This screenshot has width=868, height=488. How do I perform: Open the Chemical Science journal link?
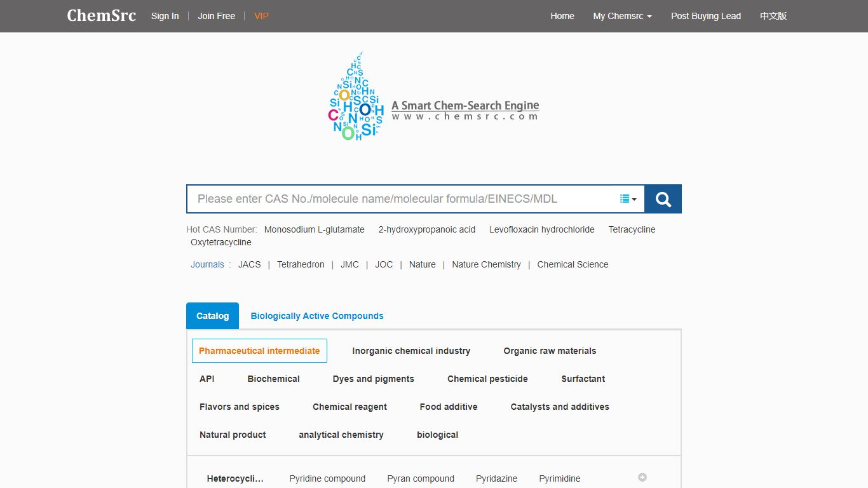(x=573, y=264)
